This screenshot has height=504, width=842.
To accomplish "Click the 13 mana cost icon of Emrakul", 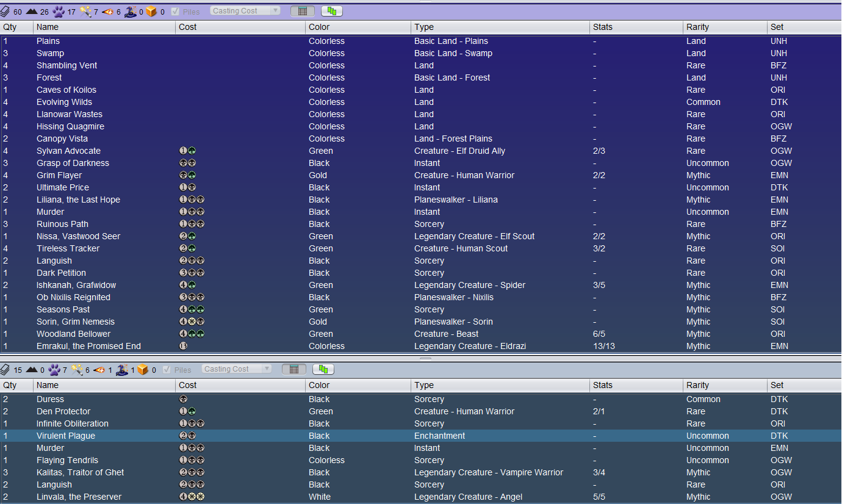I will (x=183, y=346).
